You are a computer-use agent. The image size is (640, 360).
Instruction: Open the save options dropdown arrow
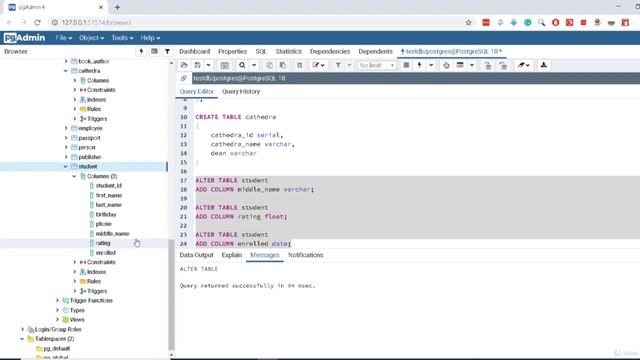209,65
